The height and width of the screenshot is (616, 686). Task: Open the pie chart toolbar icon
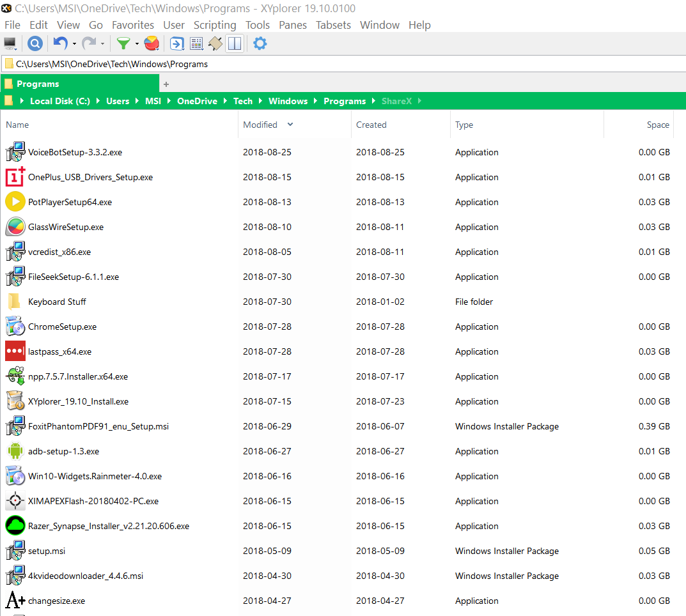click(x=152, y=43)
